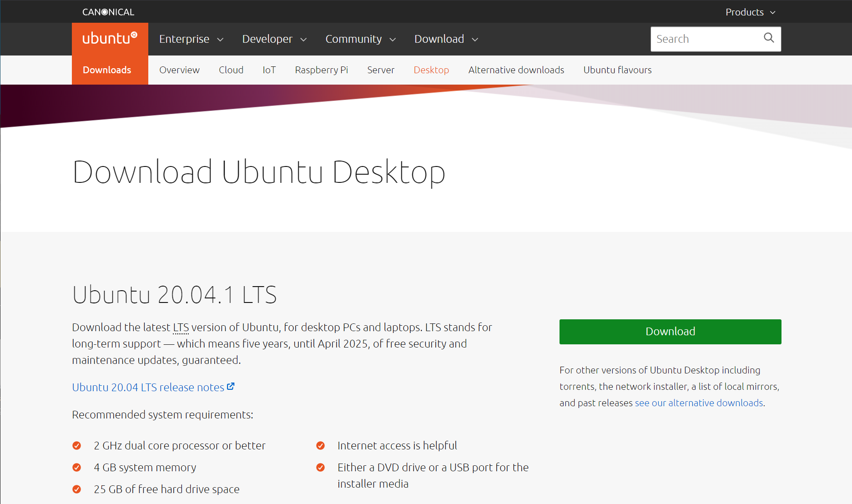Open the Alternative downloads section

516,70
